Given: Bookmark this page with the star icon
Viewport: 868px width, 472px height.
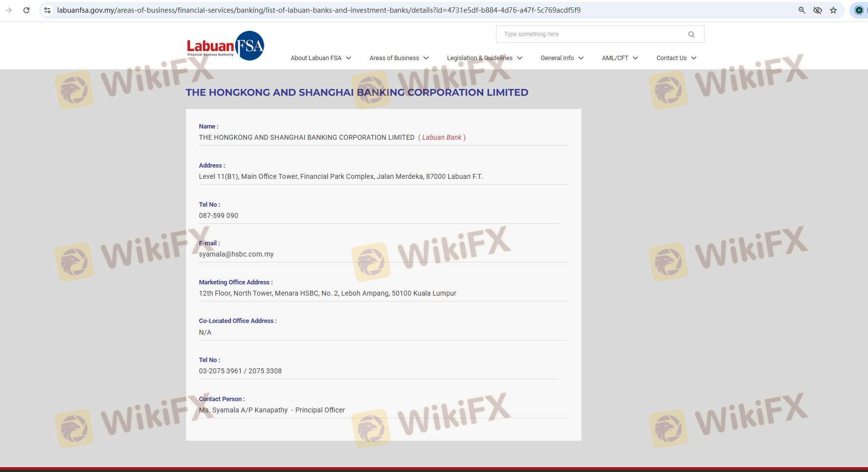Looking at the screenshot, I should pyautogui.click(x=833, y=10).
